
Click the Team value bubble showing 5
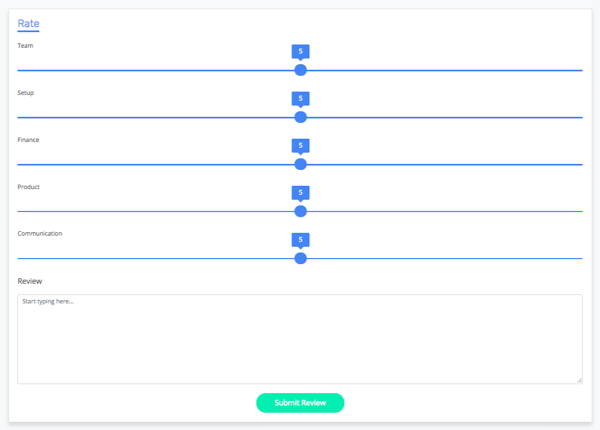coord(300,52)
